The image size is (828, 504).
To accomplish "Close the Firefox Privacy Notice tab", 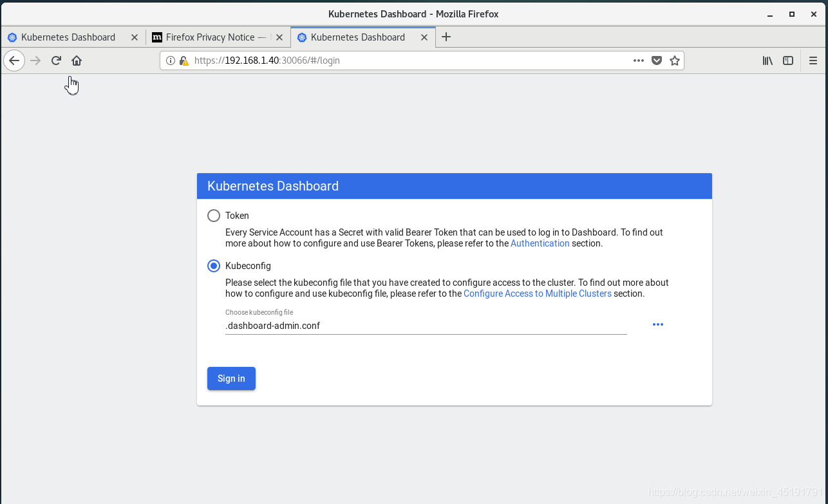I will pyautogui.click(x=279, y=37).
